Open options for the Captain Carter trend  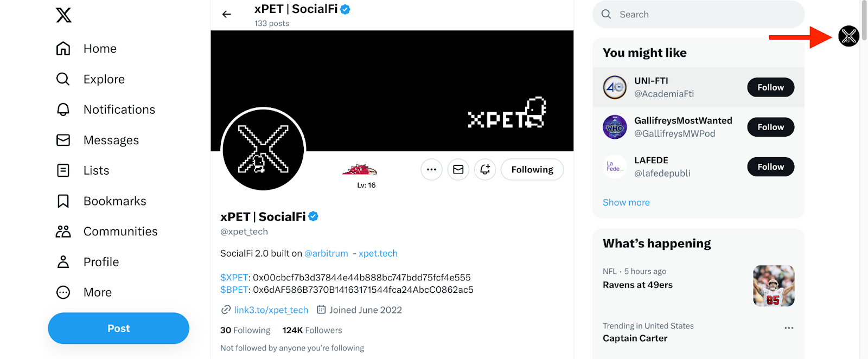[789, 328]
